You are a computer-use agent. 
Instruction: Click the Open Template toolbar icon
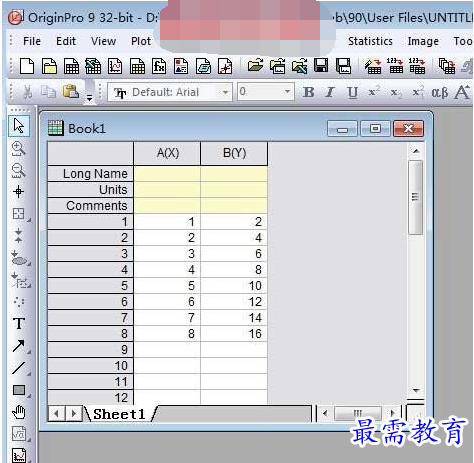278,66
